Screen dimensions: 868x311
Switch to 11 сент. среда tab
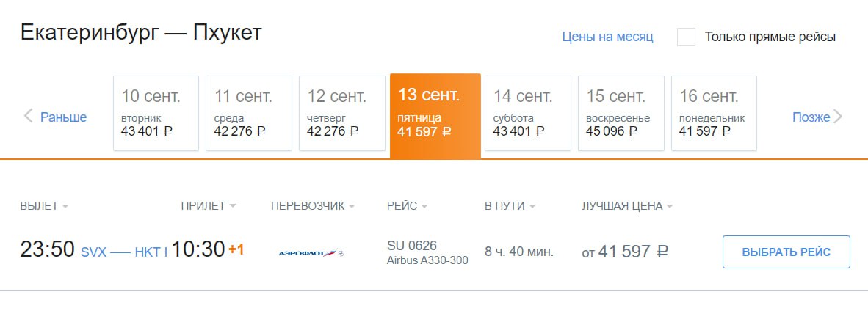point(249,113)
